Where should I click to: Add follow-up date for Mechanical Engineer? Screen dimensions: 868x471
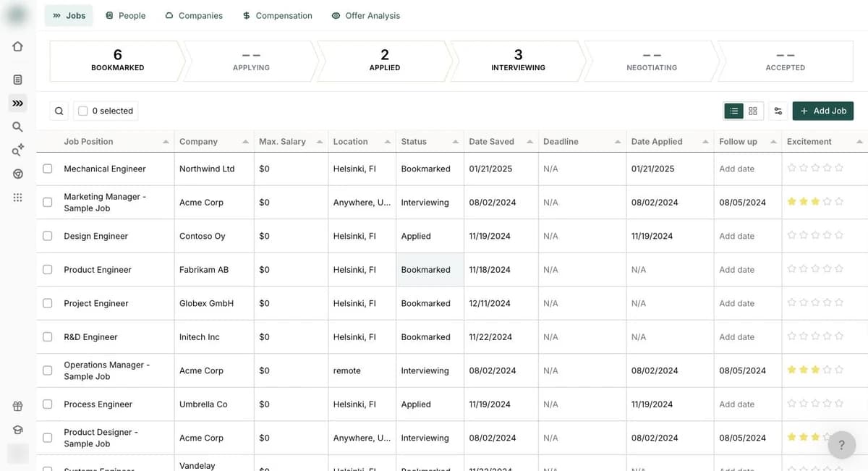(736, 169)
